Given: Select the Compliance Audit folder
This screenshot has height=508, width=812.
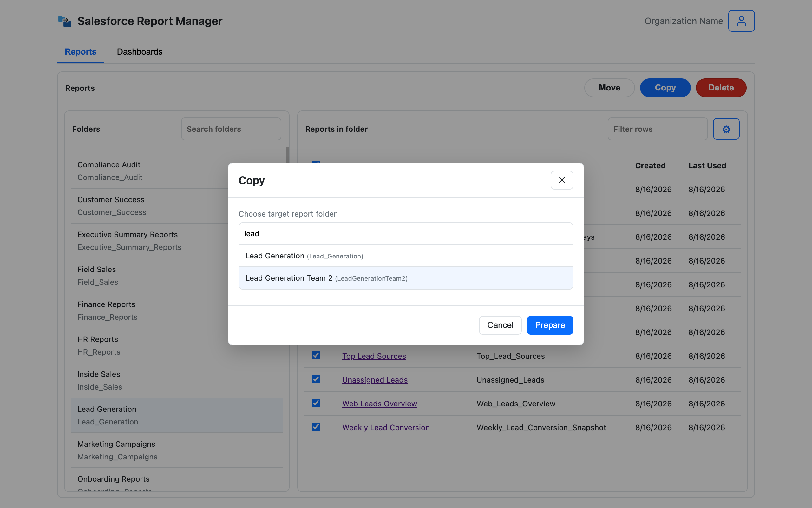Looking at the screenshot, I should pos(176,171).
